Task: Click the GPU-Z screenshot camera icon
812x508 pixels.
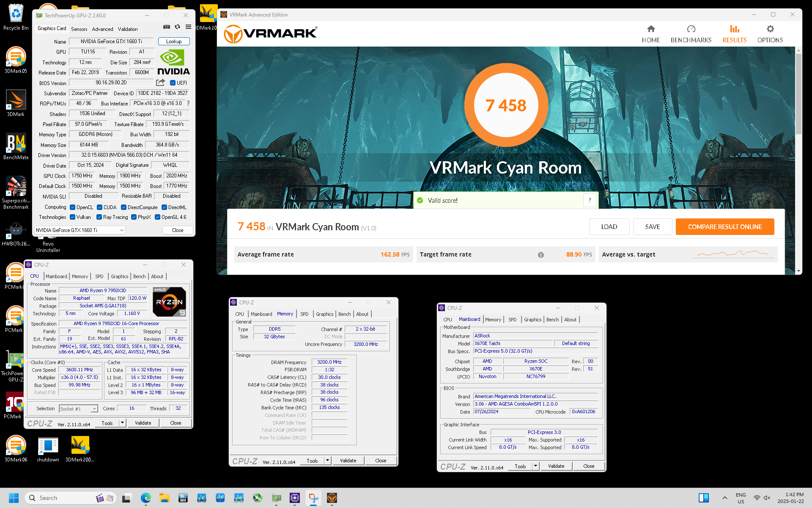Action: point(167,27)
